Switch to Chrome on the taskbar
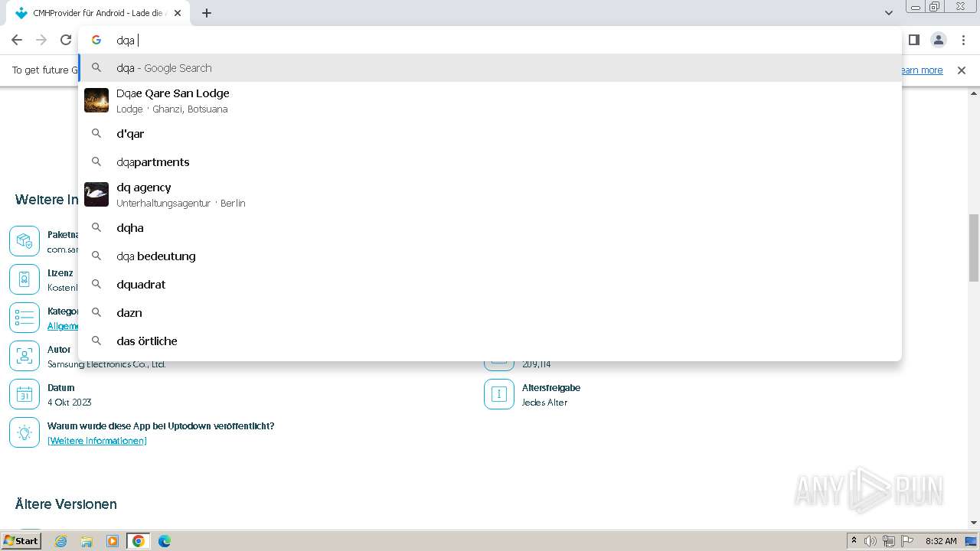 [139, 541]
